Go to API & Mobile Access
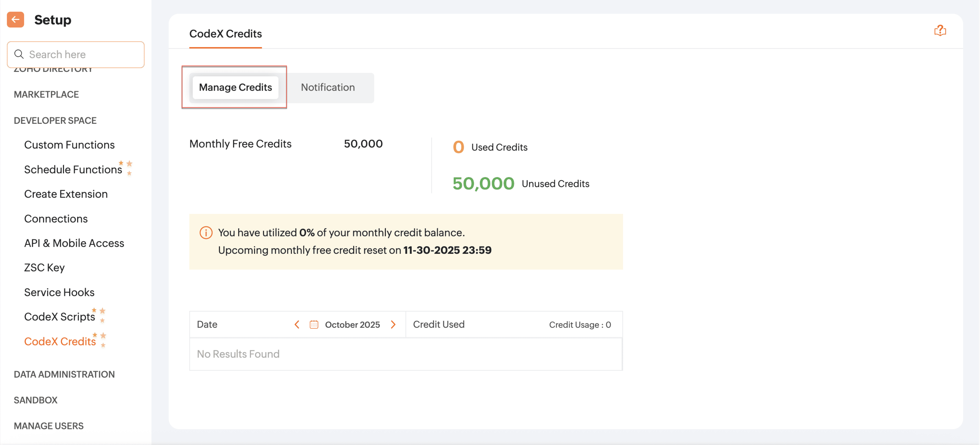 [x=74, y=243]
